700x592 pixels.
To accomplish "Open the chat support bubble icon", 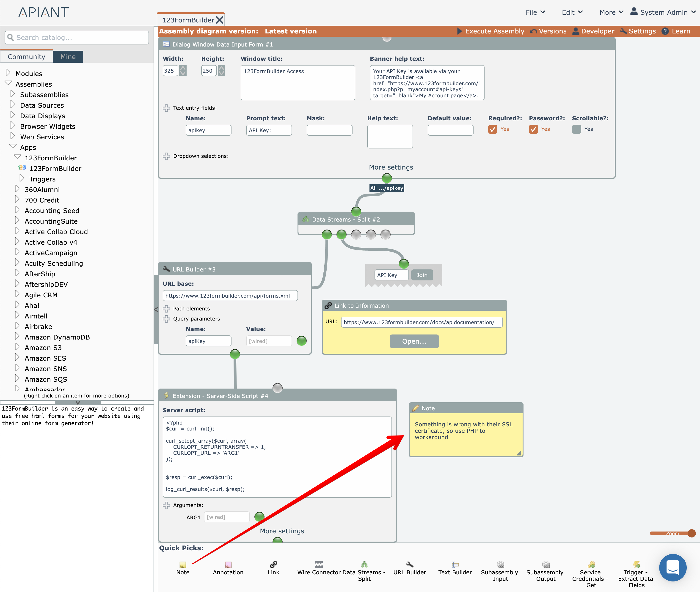I will [x=672, y=567].
